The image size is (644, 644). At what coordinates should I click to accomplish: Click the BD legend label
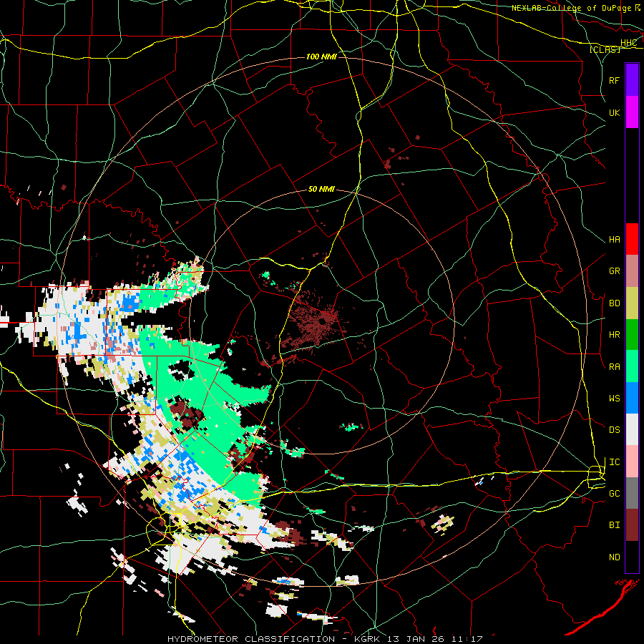coord(614,303)
